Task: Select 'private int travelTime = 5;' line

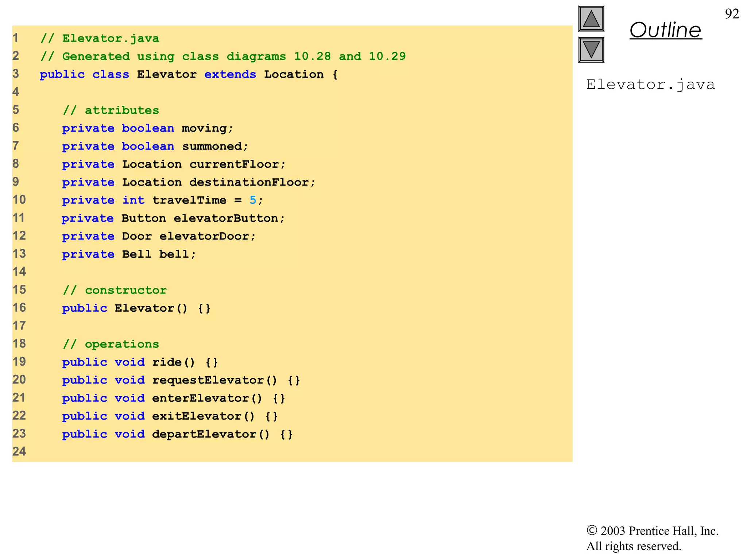Action: [x=163, y=200]
